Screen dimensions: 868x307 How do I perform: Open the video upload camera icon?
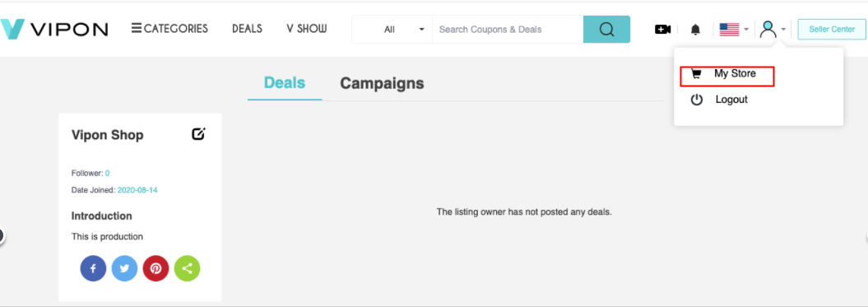[x=662, y=30]
